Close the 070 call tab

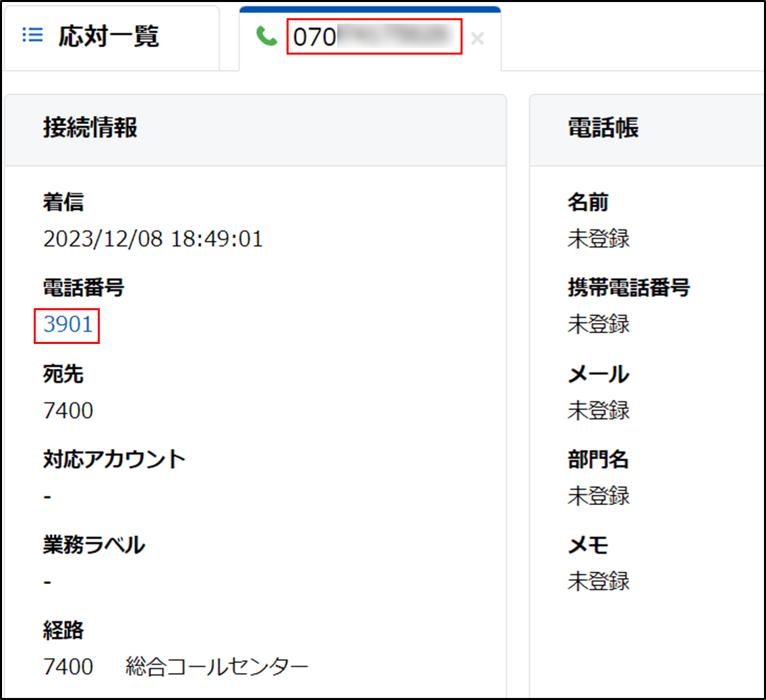(477, 38)
